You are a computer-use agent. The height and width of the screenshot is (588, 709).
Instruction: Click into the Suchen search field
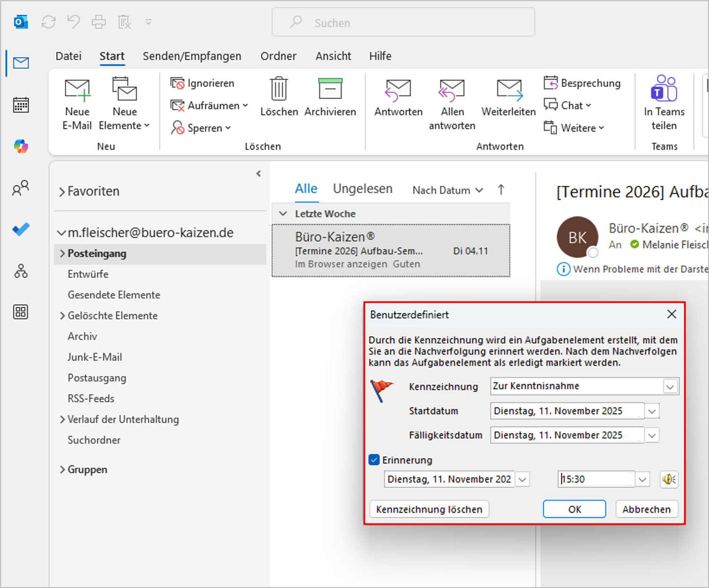pos(402,22)
